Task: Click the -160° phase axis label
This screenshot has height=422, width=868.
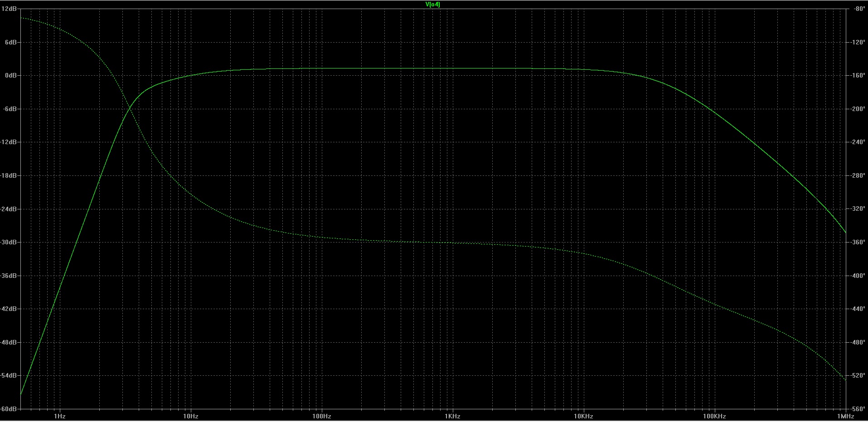Action: coord(858,75)
